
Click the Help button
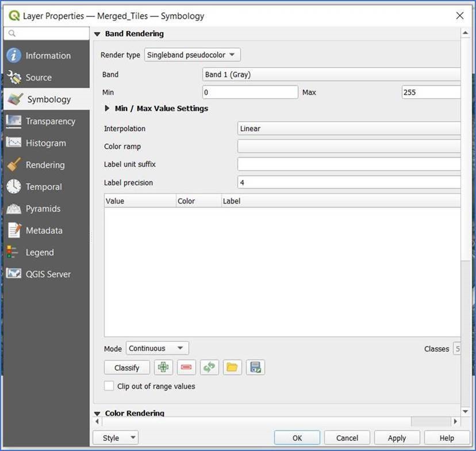tap(447, 438)
